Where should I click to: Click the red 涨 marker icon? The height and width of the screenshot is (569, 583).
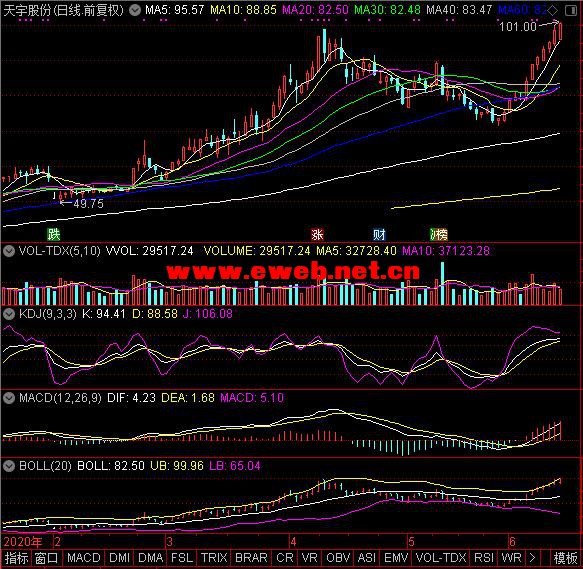pyautogui.click(x=317, y=234)
